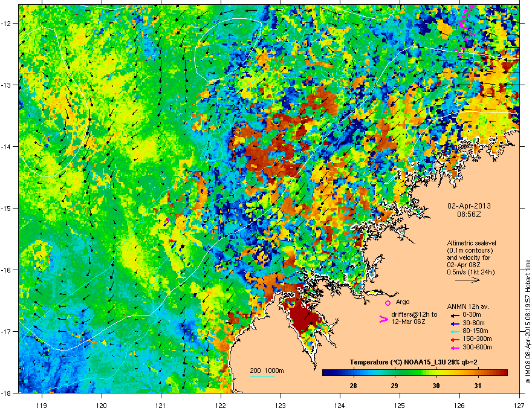Image resolution: width=532 pixels, height=411 pixels.
Task: Click the magenta drifters arrowhead legend symbol
Action: coord(383,319)
